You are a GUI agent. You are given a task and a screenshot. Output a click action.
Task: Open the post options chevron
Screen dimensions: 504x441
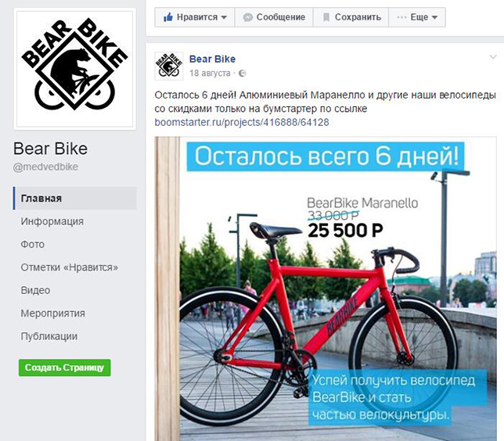(493, 57)
